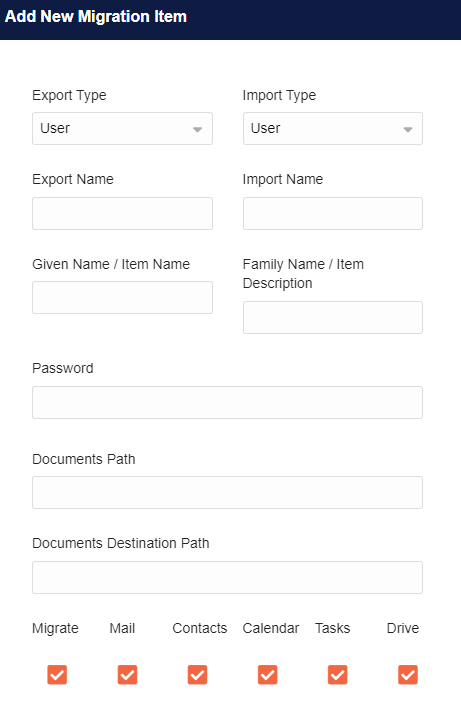Open the Import Type dropdown
This screenshot has width=461, height=701.
333,128
